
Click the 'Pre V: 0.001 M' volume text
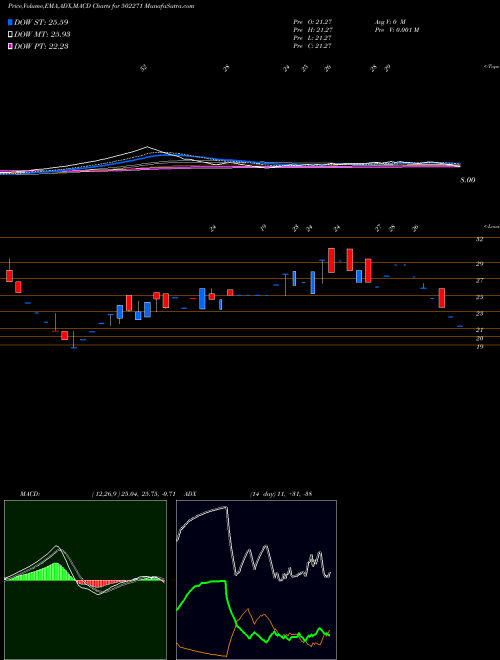coord(396,29)
